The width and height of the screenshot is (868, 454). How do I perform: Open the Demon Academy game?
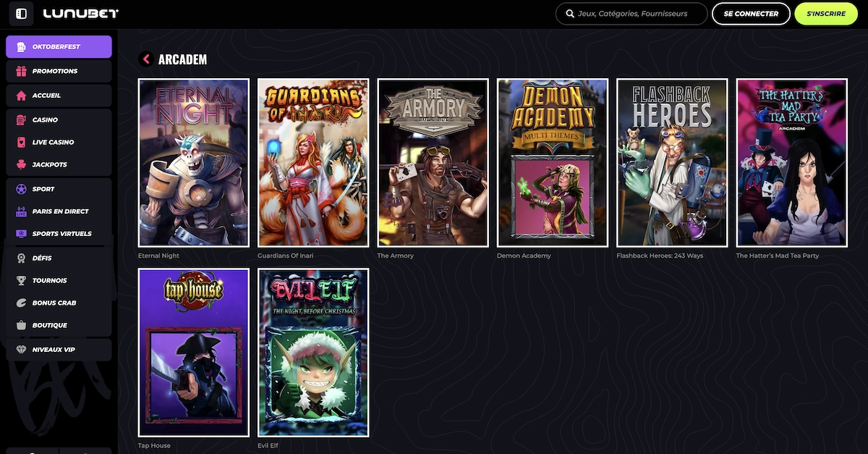tap(552, 162)
